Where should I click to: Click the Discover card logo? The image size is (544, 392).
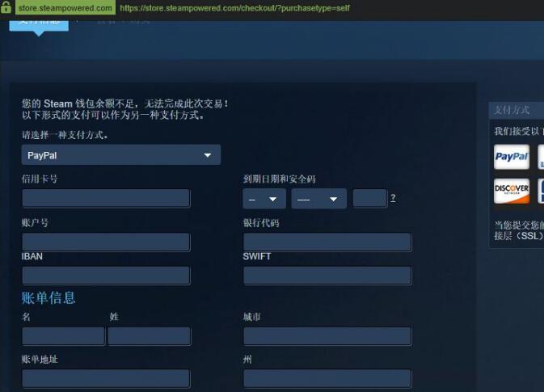[512, 191]
